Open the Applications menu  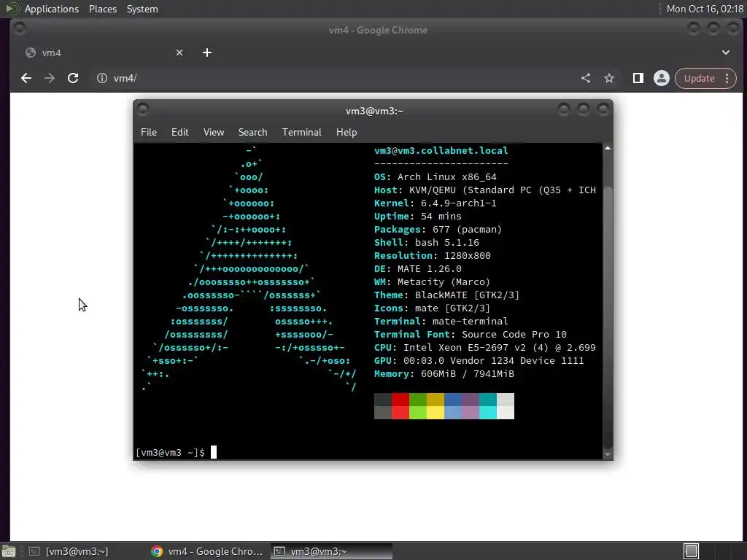pyautogui.click(x=52, y=9)
